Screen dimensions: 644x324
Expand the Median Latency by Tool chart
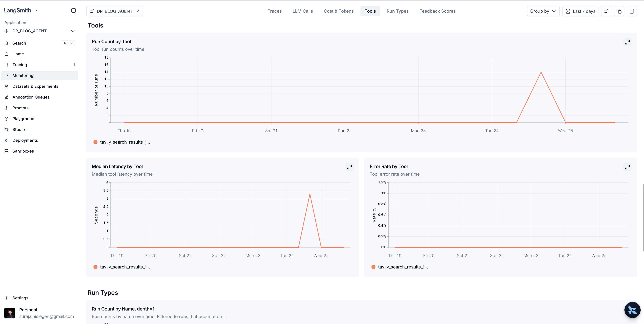(349, 167)
